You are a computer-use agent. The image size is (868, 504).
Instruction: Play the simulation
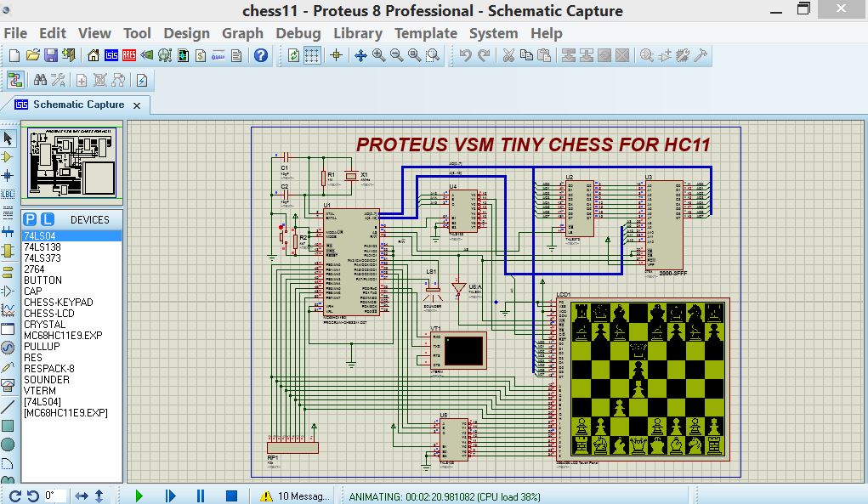pyautogui.click(x=139, y=496)
